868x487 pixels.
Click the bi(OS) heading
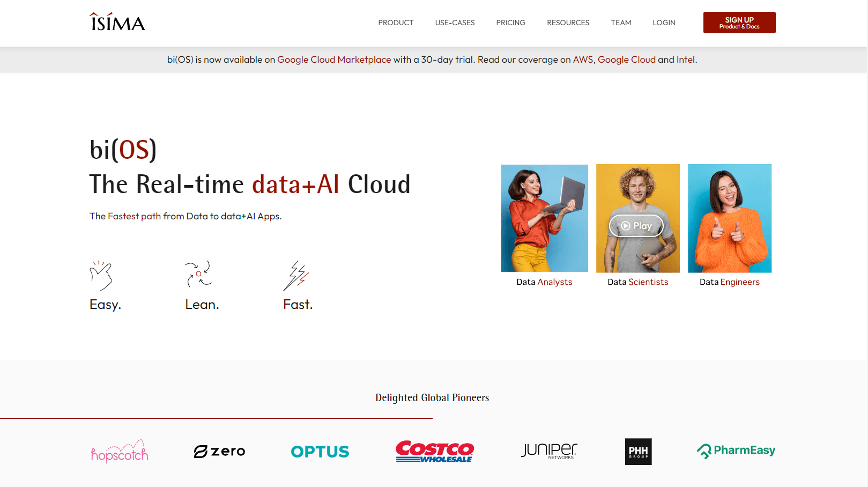tap(123, 150)
